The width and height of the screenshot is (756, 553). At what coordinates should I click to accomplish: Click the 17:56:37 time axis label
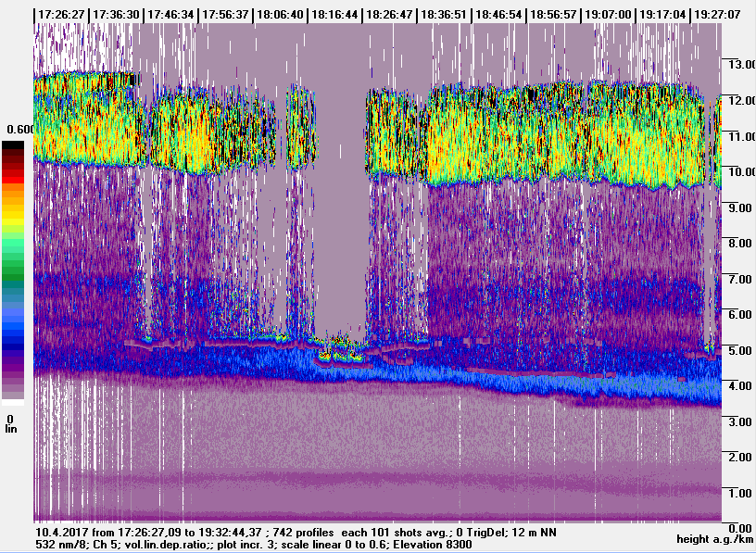pyautogui.click(x=225, y=15)
